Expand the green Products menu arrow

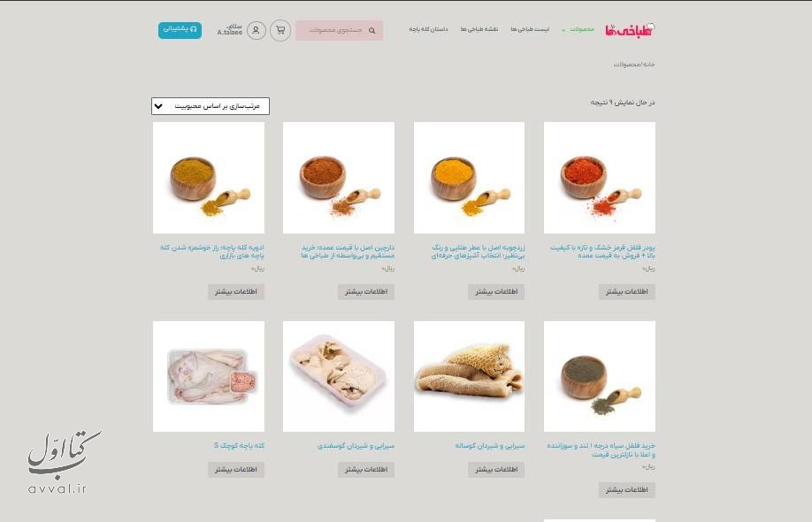click(563, 30)
